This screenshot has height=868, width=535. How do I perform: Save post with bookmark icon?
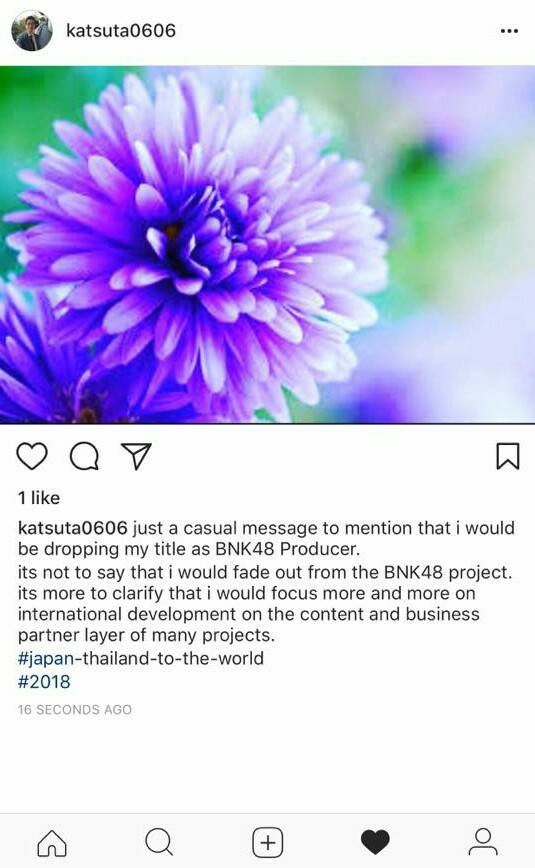(507, 456)
